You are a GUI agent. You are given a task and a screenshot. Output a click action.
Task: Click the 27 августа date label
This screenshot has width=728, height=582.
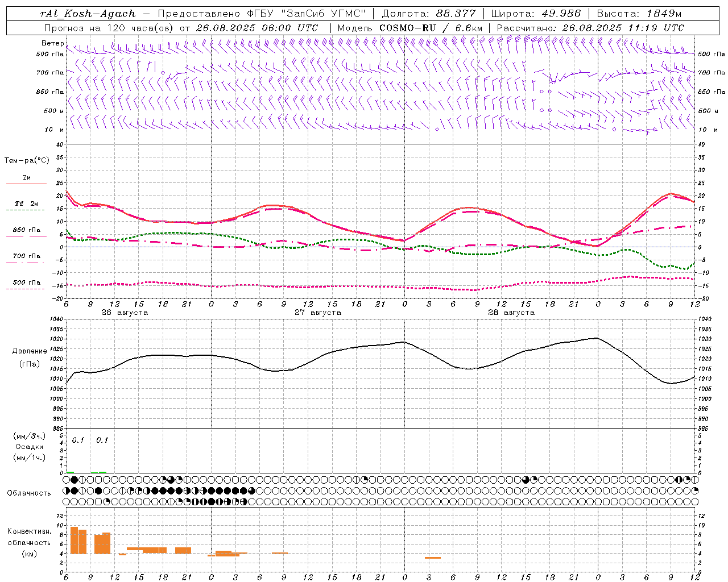coord(318,313)
